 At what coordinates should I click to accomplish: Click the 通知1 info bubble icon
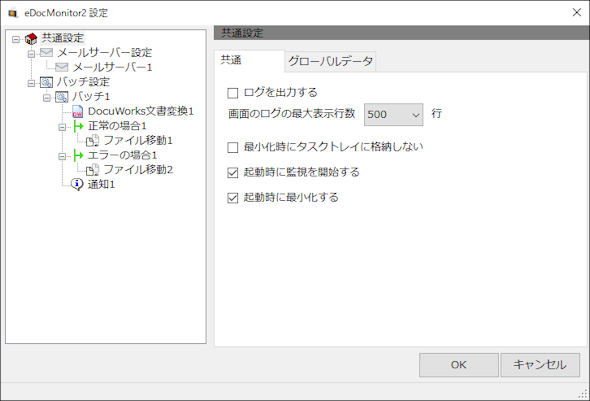click(77, 184)
